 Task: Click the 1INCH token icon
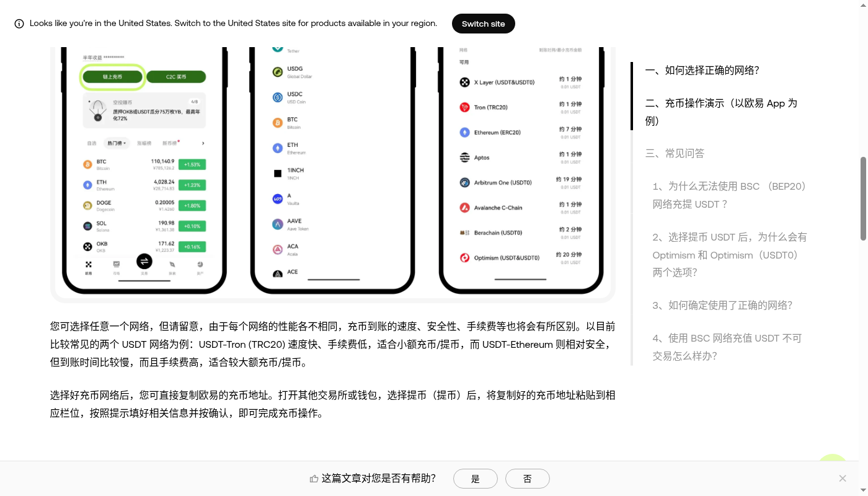click(278, 174)
